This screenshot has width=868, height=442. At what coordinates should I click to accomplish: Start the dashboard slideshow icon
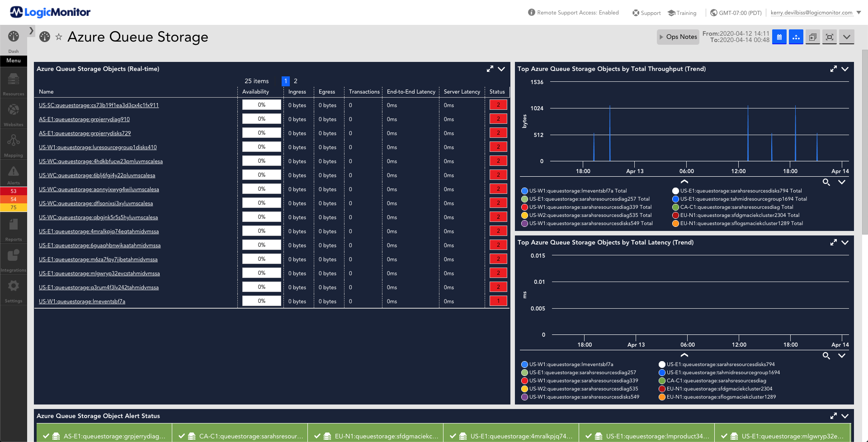pos(812,37)
